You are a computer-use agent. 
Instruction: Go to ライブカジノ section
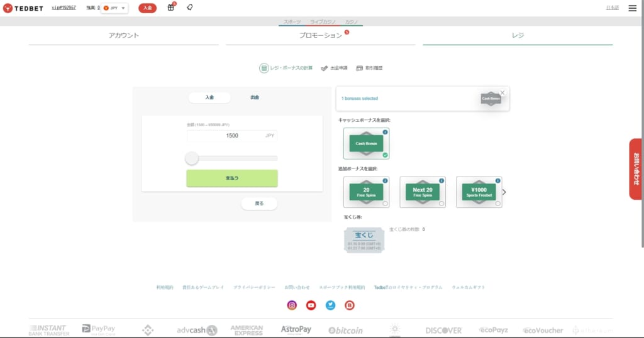click(x=323, y=22)
